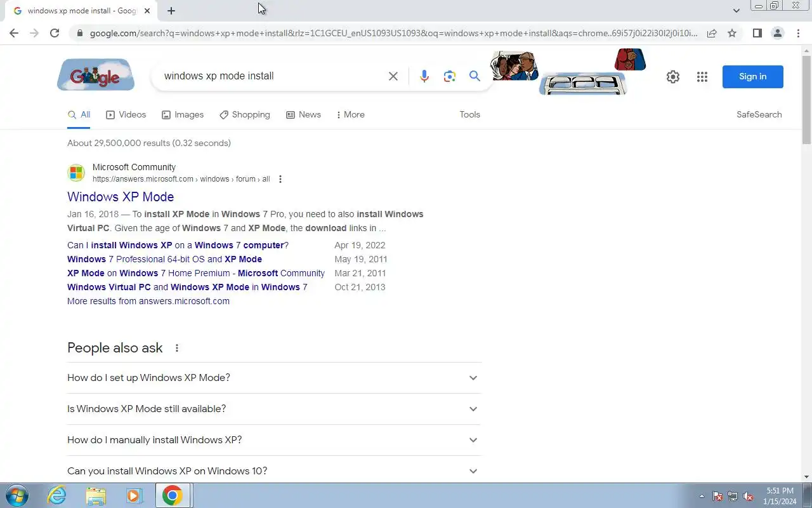Open 'XP Mode on Windows 7 Home Premium' link

[196, 273]
